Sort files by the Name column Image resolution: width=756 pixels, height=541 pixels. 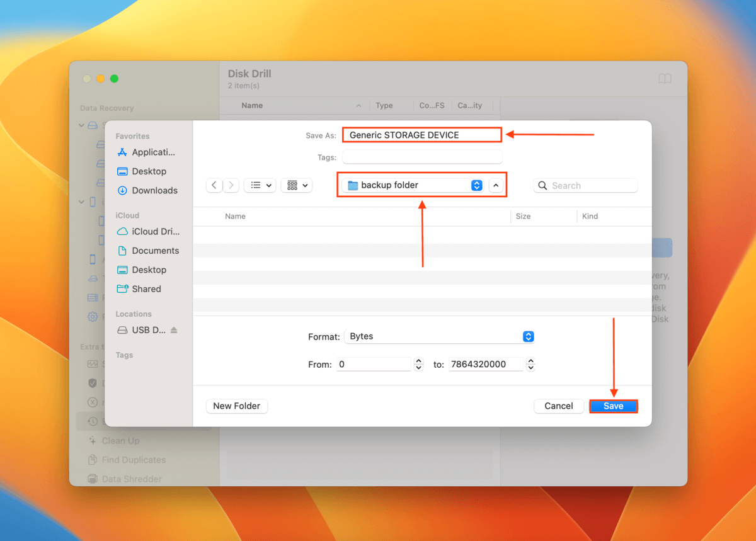235,216
